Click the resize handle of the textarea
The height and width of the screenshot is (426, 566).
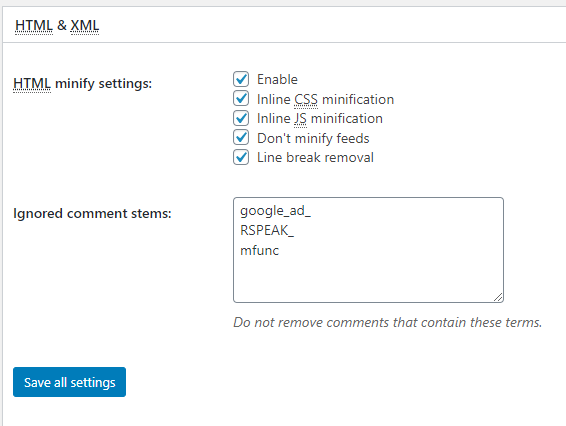click(498, 297)
